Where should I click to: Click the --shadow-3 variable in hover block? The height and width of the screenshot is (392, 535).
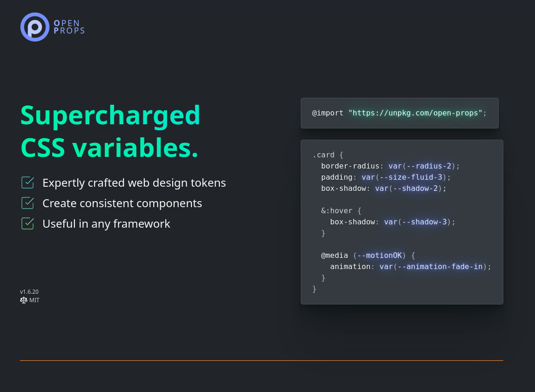(x=422, y=222)
